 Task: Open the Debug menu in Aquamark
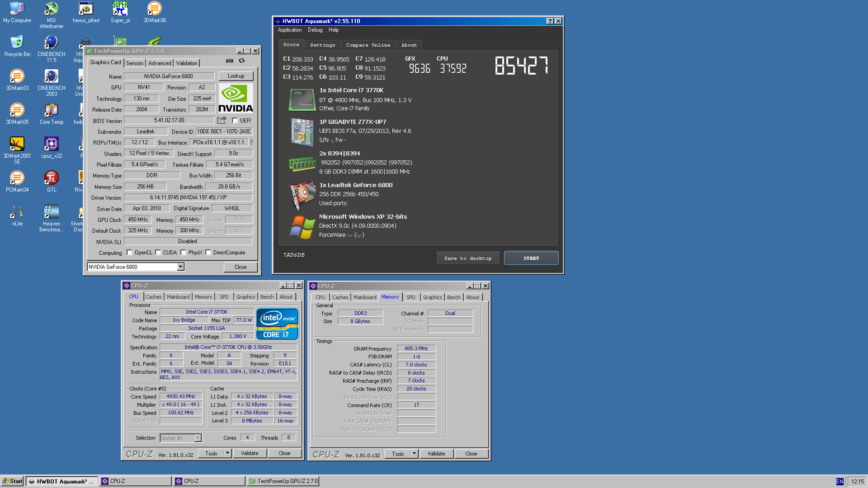(x=315, y=30)
